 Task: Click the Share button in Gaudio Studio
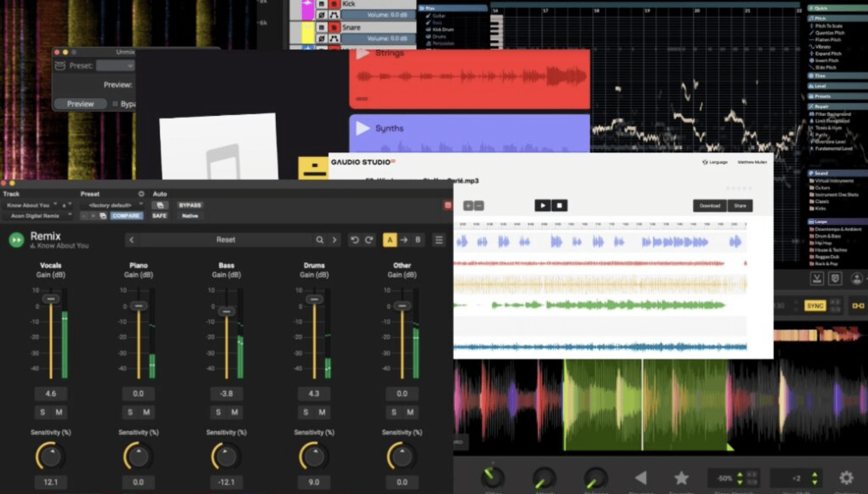[x=740, y=206]
